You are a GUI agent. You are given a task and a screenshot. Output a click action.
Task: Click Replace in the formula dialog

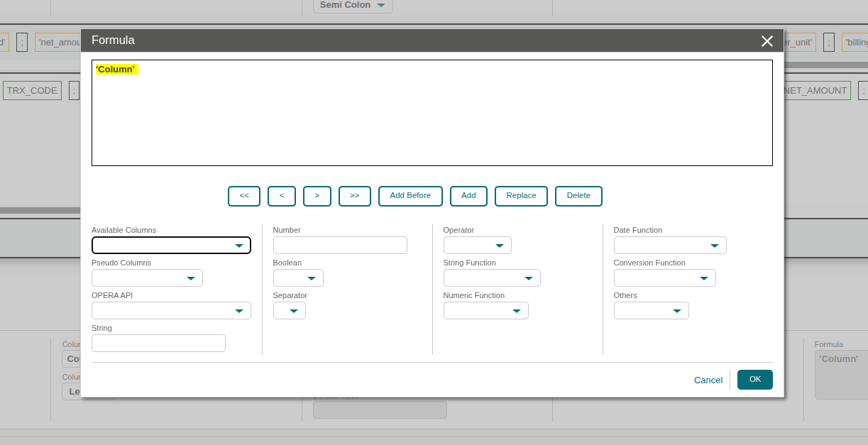click(521, 196)
